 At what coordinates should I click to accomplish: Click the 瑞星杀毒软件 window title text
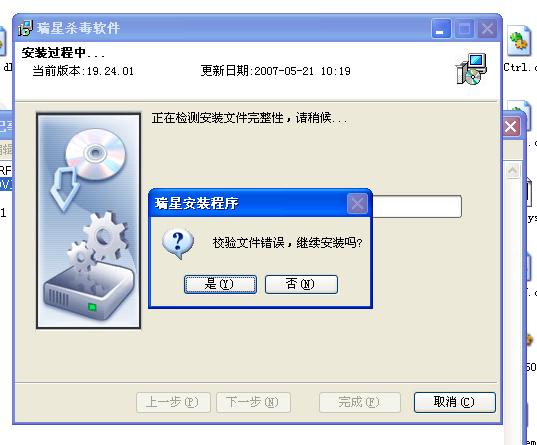coord(78,28)
